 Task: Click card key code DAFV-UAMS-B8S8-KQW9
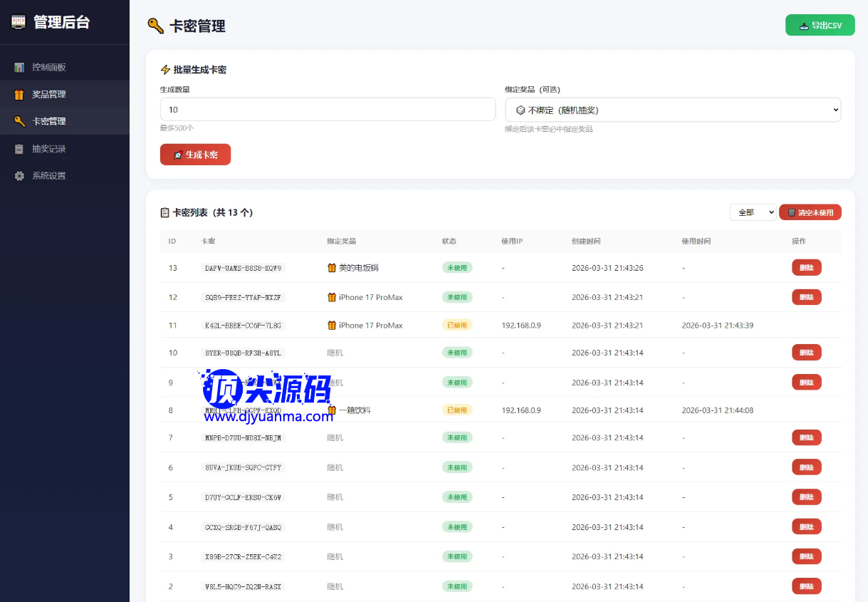pos(243,269)
